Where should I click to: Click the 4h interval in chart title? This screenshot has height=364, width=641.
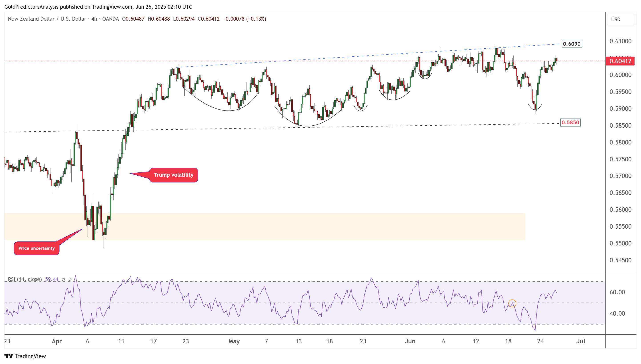coord(94,19)
